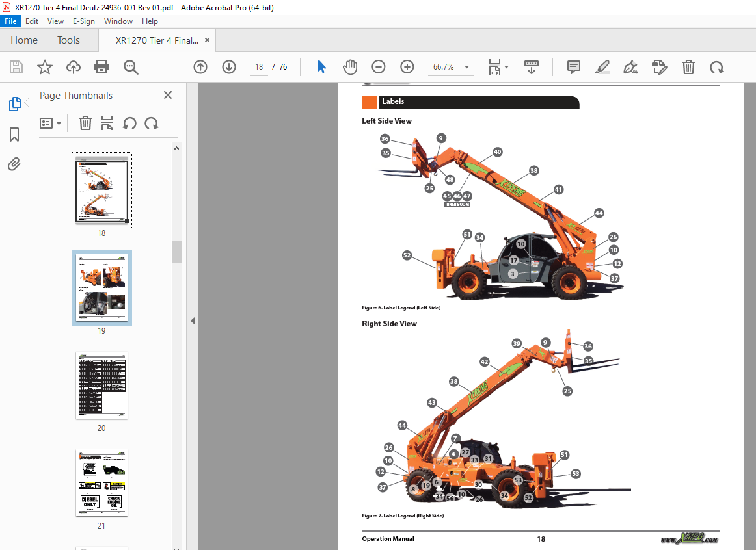Open the Window menu
Image resolution: width=756 pixels, height=550 pixels.
click(x=118, y=21)
